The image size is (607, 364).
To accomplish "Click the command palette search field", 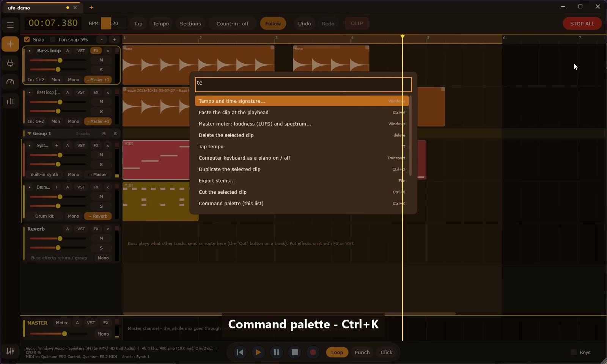I will 303,85.
